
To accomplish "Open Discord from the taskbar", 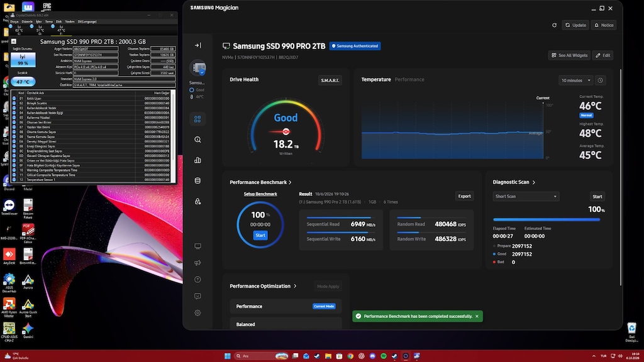I will [x=372, y=356].
